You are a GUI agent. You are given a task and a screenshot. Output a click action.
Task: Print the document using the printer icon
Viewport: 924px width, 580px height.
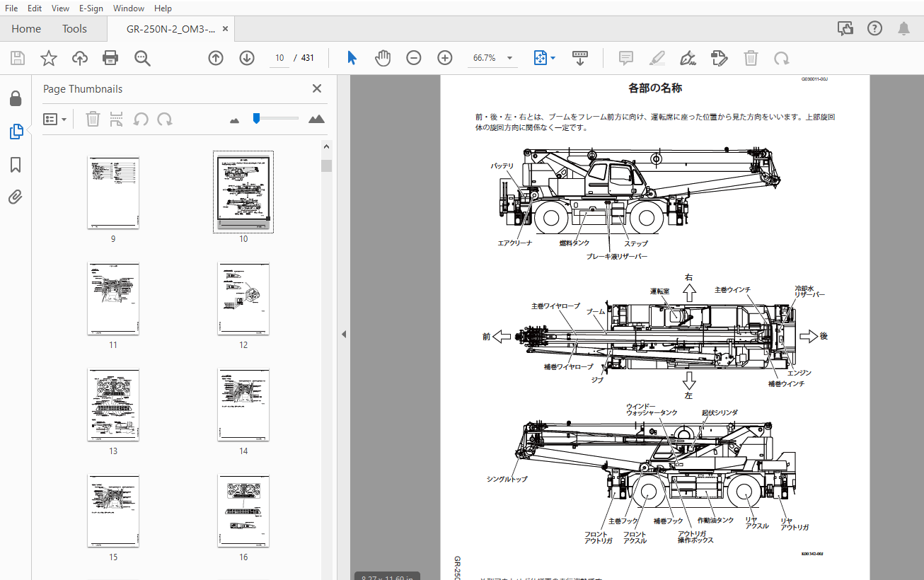pyautogui.click(x=110, y=58)
